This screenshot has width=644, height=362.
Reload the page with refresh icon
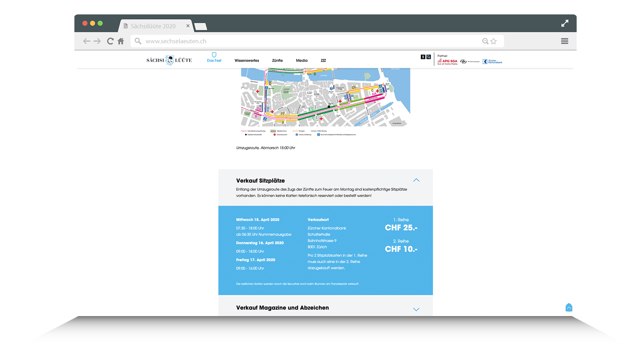(x=110, y=41)
